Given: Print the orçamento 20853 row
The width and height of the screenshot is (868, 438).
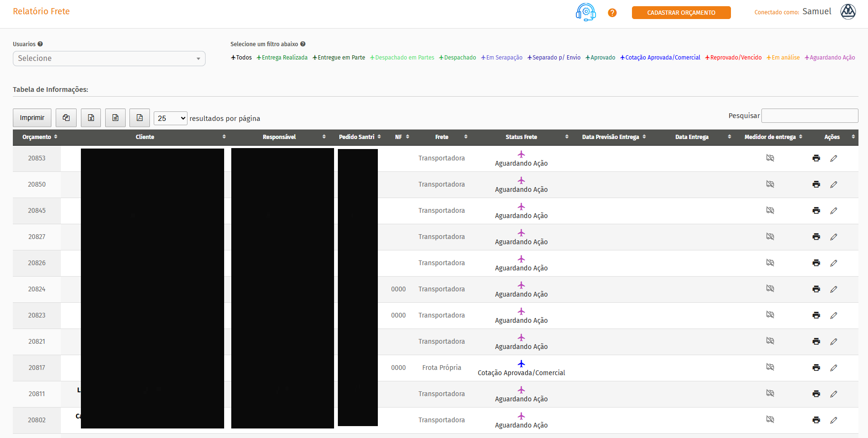Looking at the screenshot, I should click(816, 158).
